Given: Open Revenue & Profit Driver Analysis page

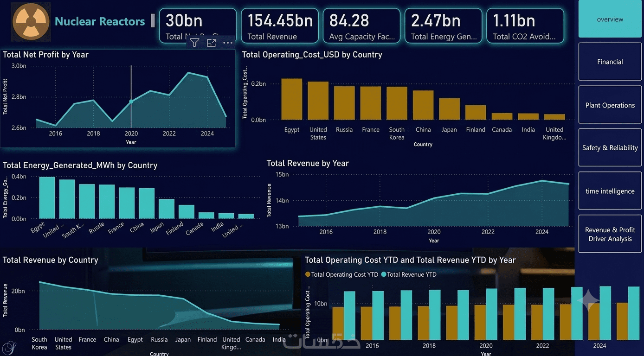Looking at the screenshot, I should tap(610, 234).
